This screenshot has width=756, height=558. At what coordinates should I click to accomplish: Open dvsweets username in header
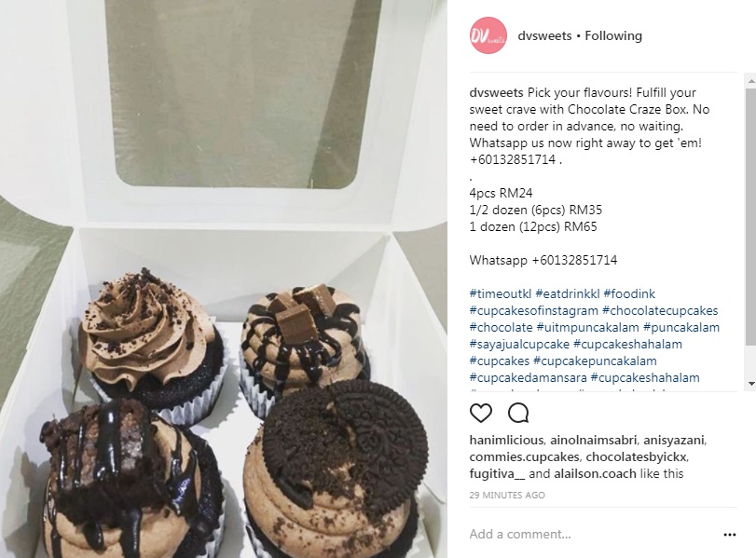point(544,35)
